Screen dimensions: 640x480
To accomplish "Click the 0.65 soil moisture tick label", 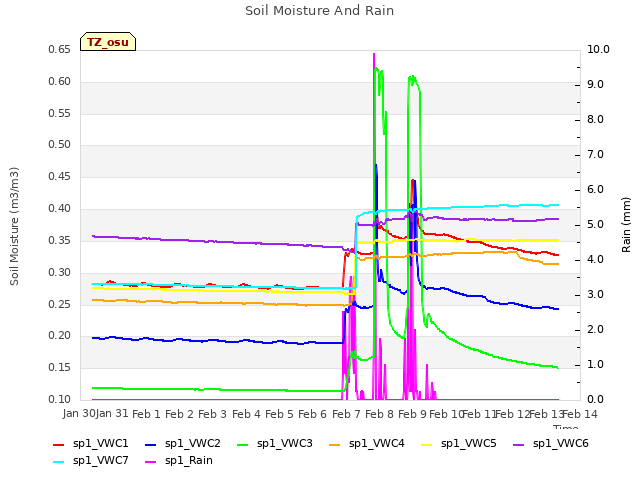I will (x=60, y=50).
